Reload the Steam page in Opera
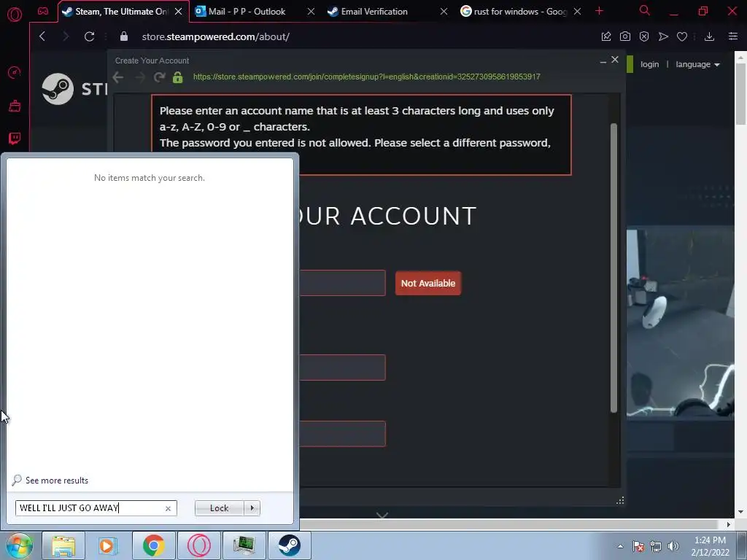 pos(89,36)
